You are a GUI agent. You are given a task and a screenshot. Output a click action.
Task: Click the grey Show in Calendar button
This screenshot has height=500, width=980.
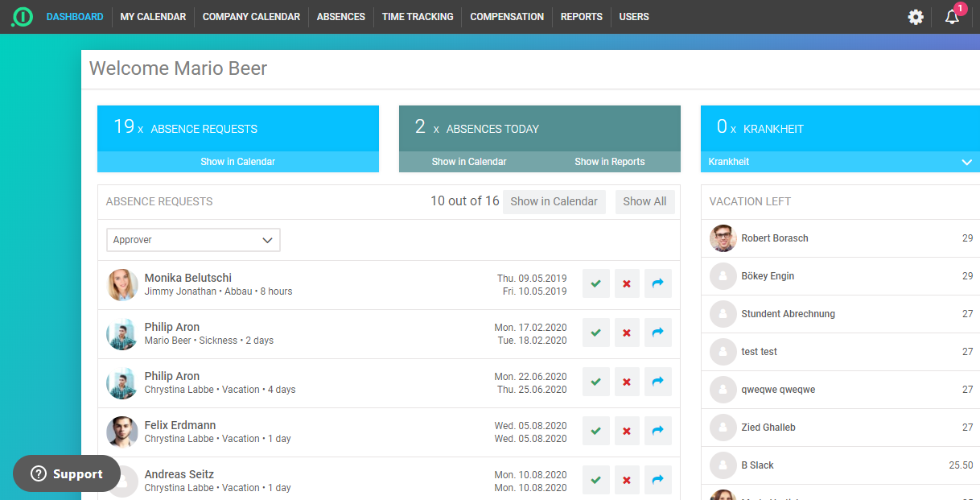click(554, 201)
